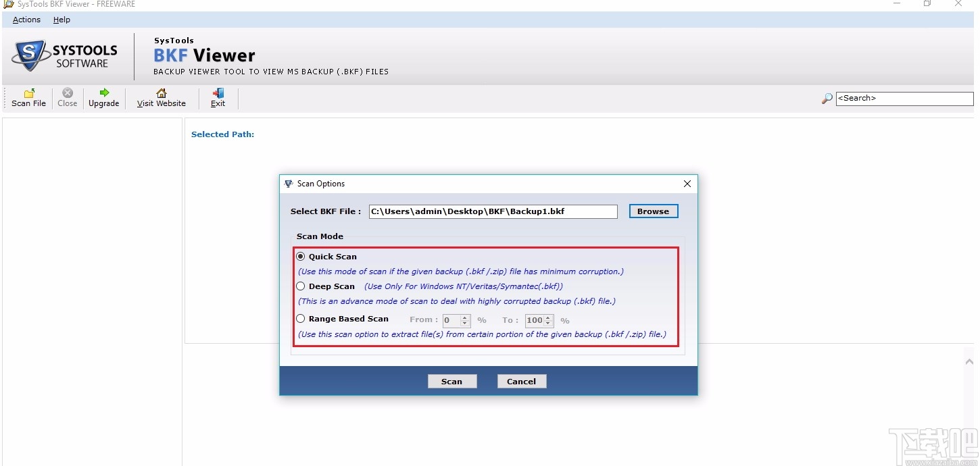Image resolution: width=980 pixels, height=466 pixels.
Task: Select the Quick Scan radio button
Action: pos(301,257)
